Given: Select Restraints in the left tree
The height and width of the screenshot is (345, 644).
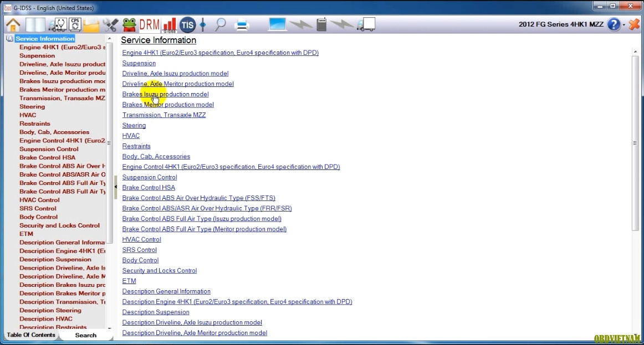Looking at the screenshot, I should click(35, 123).
